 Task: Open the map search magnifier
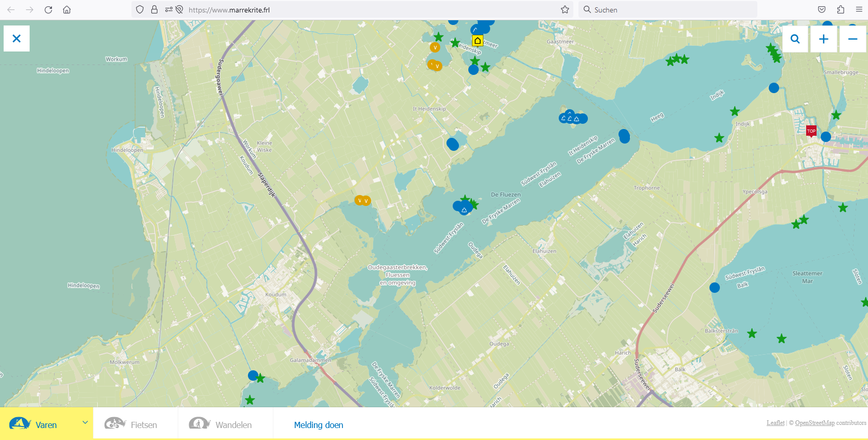pyautogui.click(x=795, y=39)
